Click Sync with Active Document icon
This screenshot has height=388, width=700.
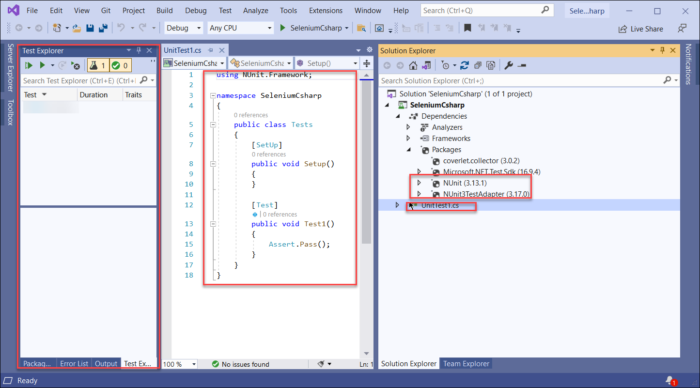coord(464,66)
